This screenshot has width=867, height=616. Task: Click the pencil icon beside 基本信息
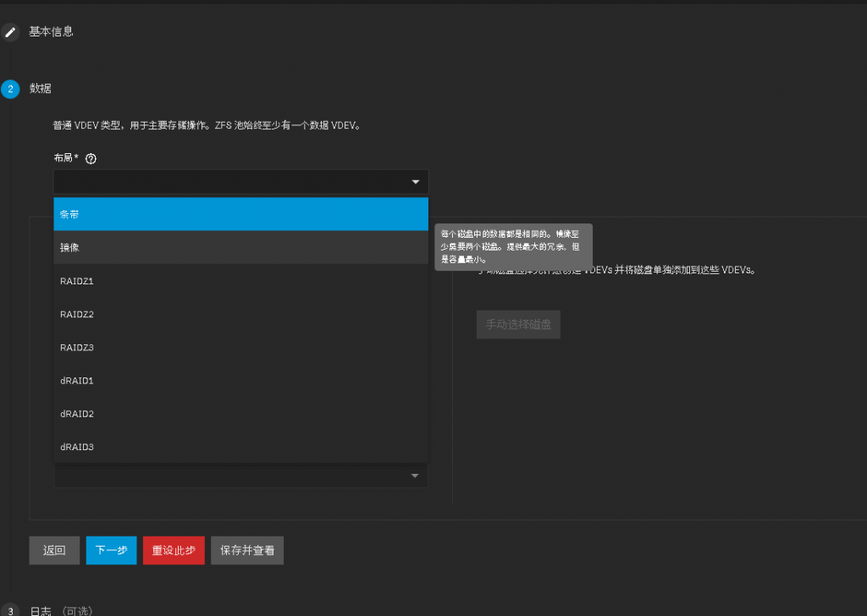click(x=9, y=32)
